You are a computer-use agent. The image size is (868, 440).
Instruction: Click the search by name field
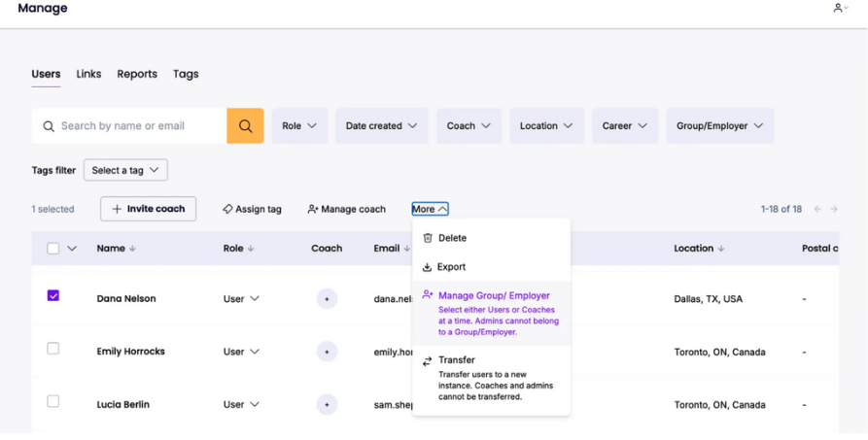136,126
